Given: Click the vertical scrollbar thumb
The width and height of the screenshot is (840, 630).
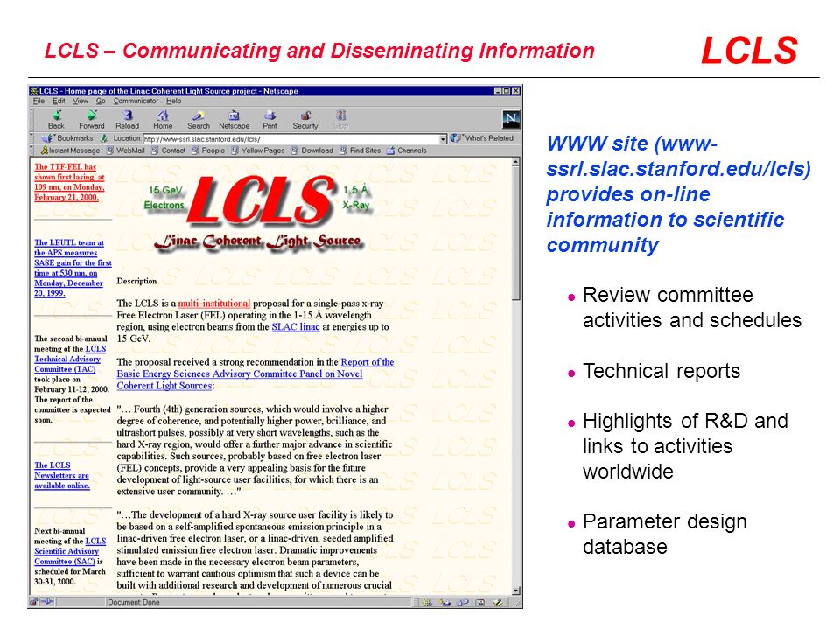Looking at the screenshot, I should pyautogui.click(x=516, y=233).
